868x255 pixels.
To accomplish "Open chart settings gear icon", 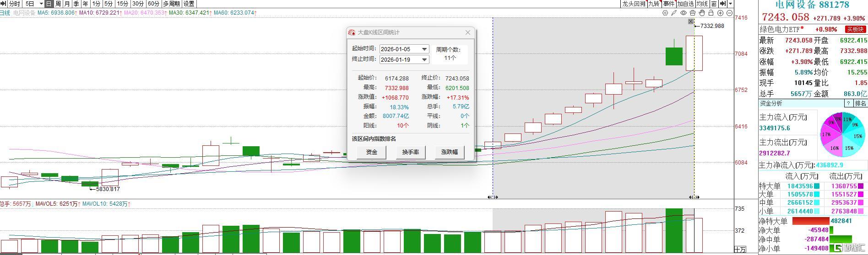I will click(x=665, y=13).
